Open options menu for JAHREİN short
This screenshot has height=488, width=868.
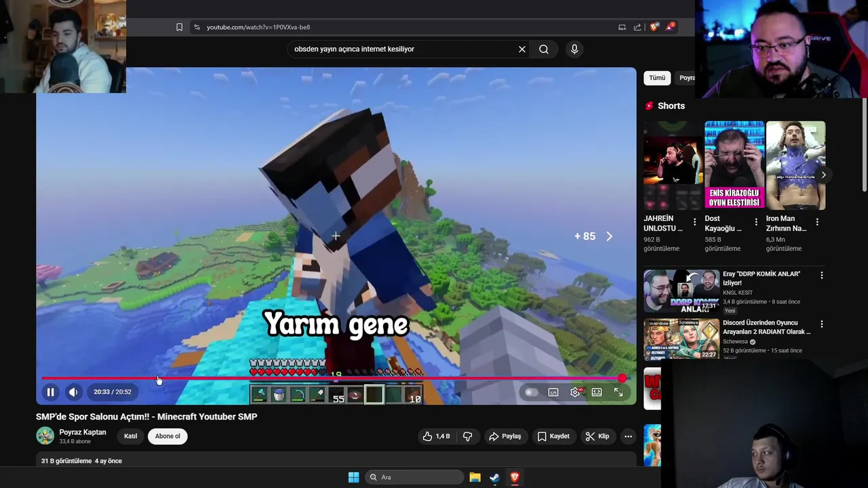click(694, 222)
